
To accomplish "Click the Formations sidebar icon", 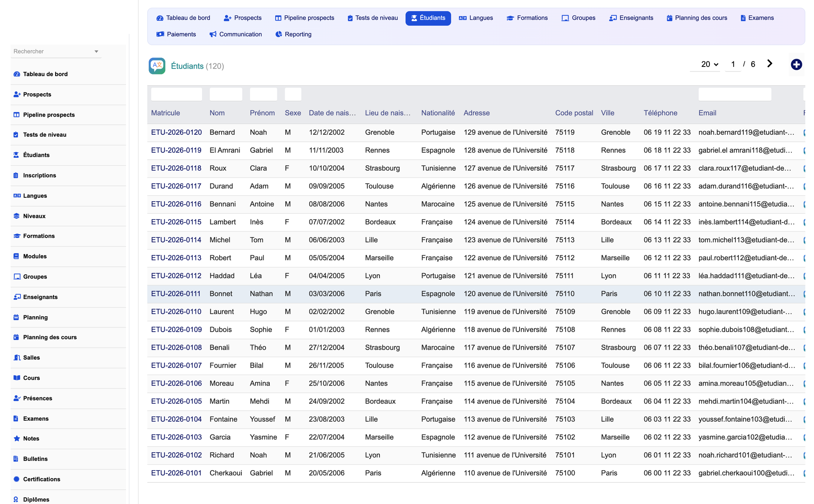I will pos(17,236).
